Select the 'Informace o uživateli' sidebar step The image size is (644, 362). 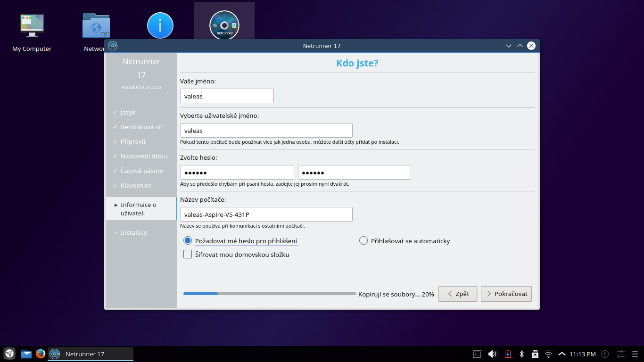click(141, 209)
